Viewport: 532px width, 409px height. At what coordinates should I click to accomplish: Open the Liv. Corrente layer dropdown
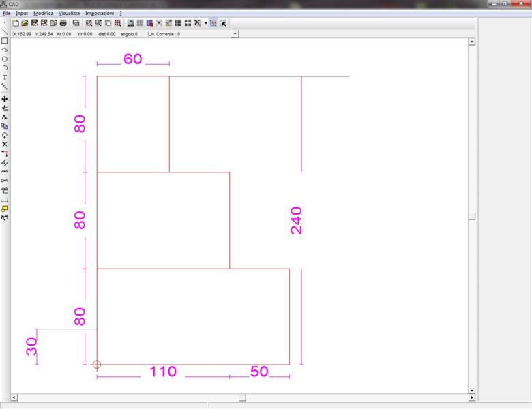(235, 34)
